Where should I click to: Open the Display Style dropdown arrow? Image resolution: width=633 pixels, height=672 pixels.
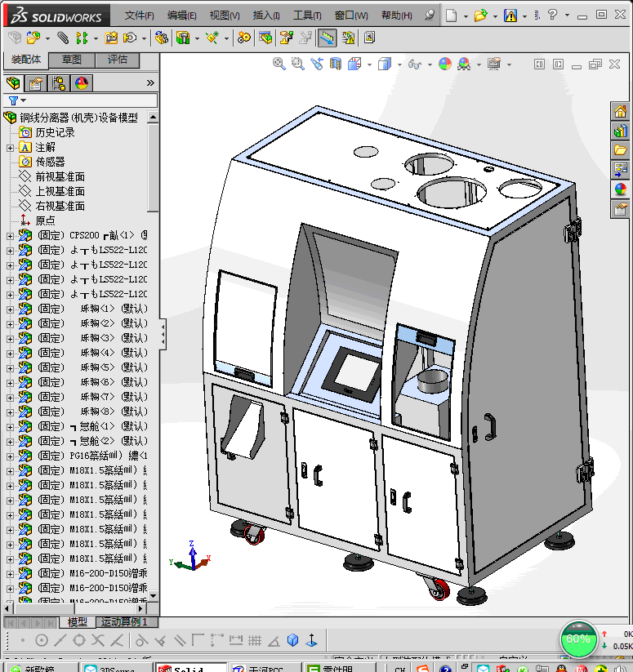[x=399, y=64]
